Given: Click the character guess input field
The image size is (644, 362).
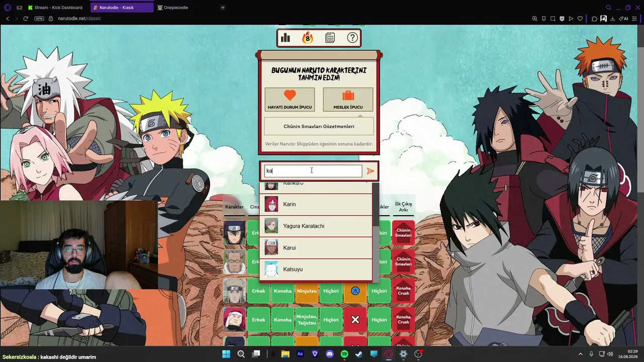Looking at the screenshot, I should click(313, 171).
